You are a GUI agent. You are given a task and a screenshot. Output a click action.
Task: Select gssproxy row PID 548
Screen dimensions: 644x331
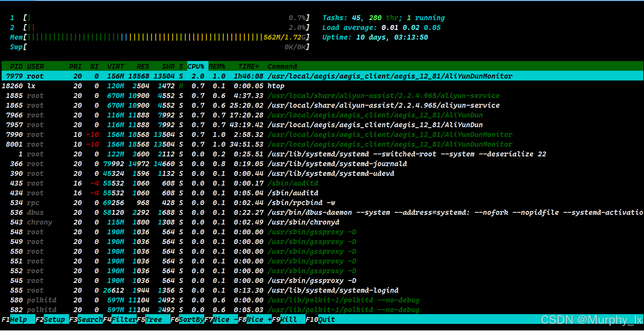pos(322,232)
